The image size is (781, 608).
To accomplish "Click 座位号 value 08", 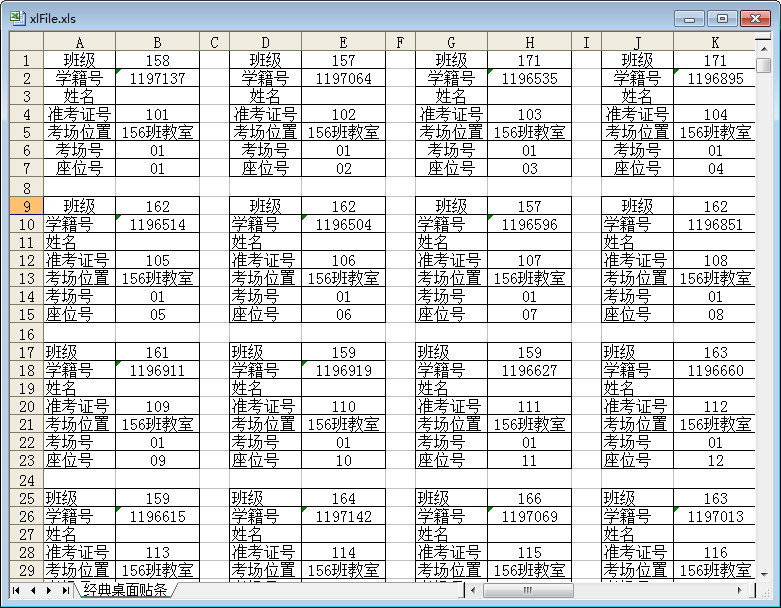I will coord(715,315).
